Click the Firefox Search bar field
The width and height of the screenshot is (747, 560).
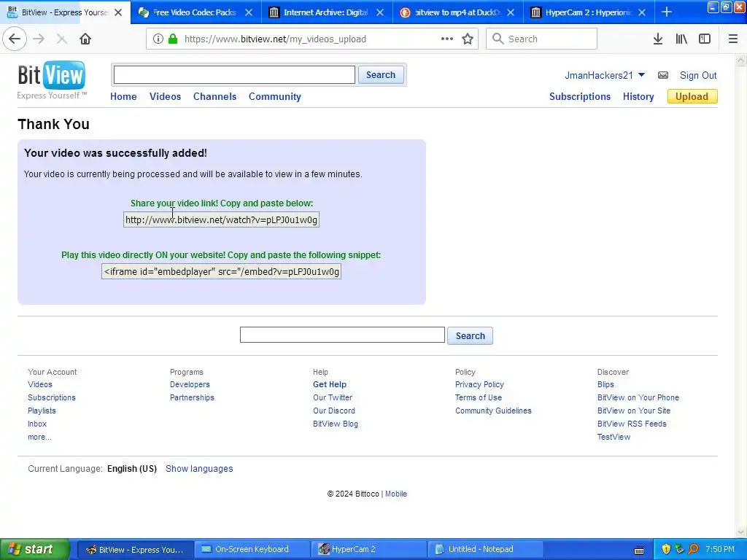[541, 39]
